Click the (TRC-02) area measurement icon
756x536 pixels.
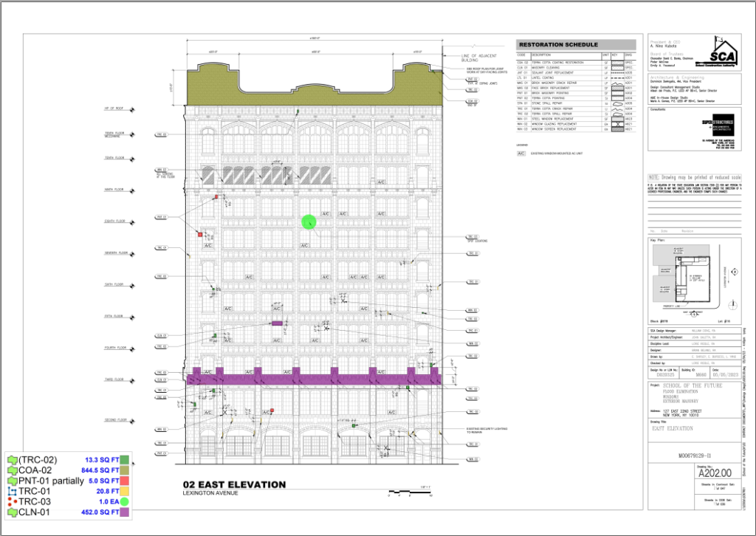click(x=12, y=461)
